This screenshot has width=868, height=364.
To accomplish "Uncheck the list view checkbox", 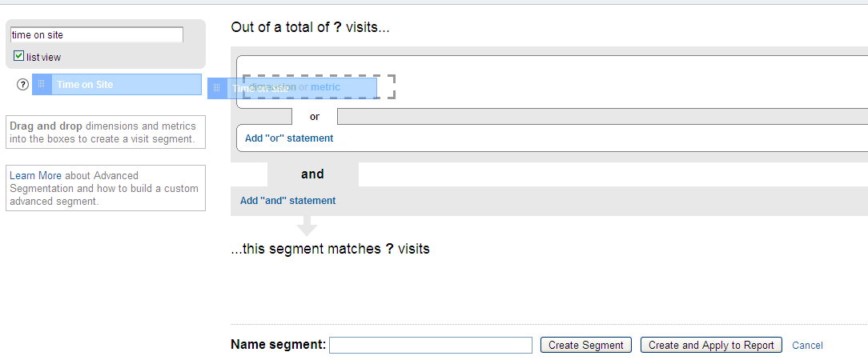I will (x=19, y=56).
